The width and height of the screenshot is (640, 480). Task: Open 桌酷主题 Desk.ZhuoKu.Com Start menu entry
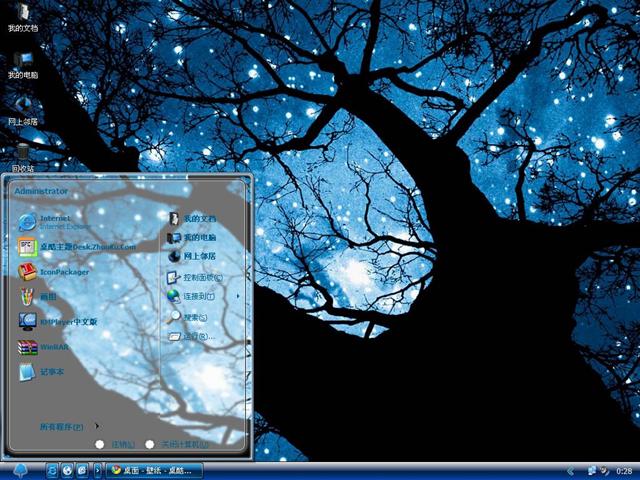77,247
